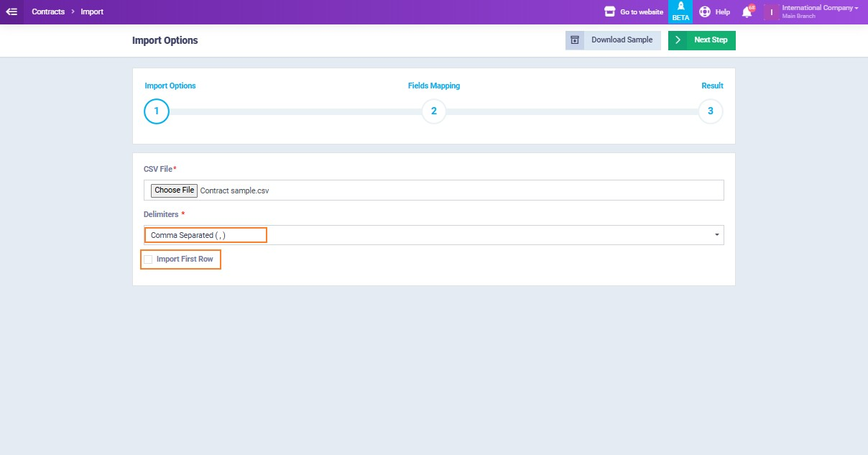The width and height of the screenshot is (868, 455).
Task: Open the BETA rocket icon
Action: (x=680, y=6)
